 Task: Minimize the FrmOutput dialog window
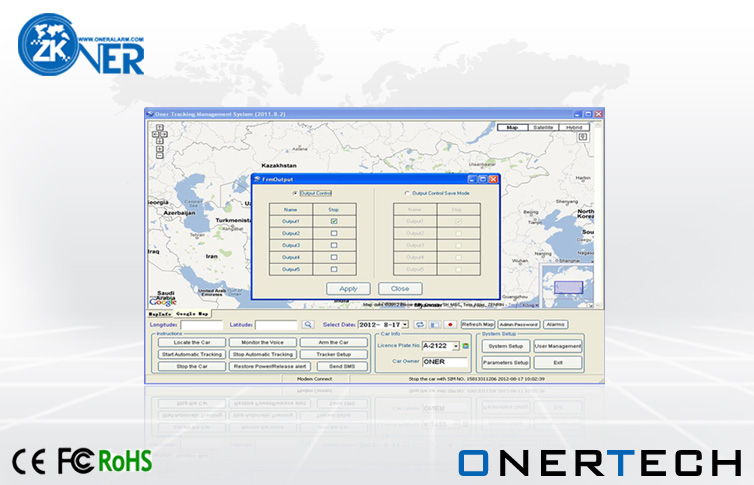coord(472,179)
